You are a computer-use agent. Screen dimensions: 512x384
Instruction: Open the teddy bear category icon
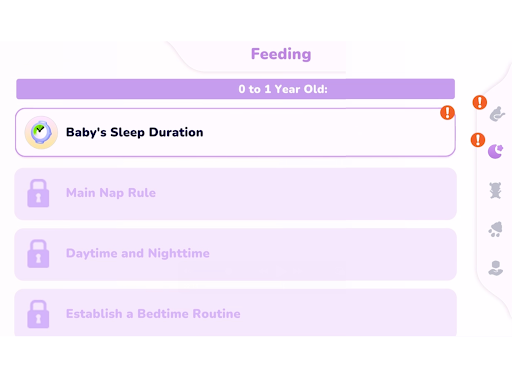(x=495, y=190)
